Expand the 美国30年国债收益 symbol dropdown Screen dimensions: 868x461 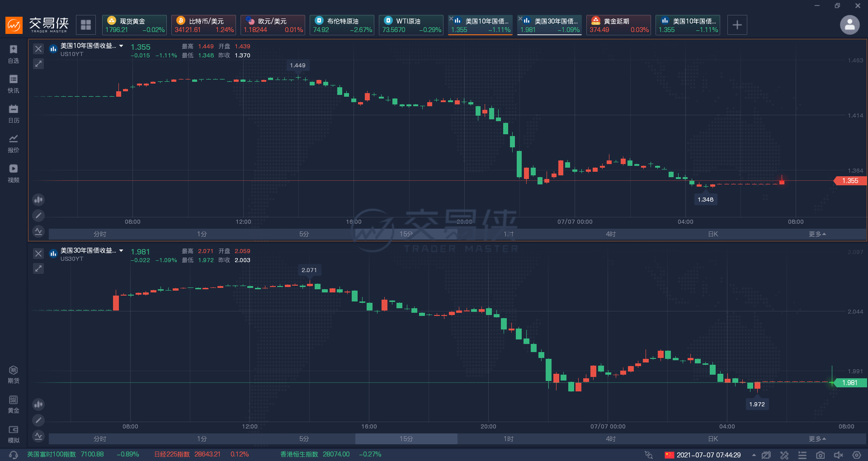coord(121,251)
